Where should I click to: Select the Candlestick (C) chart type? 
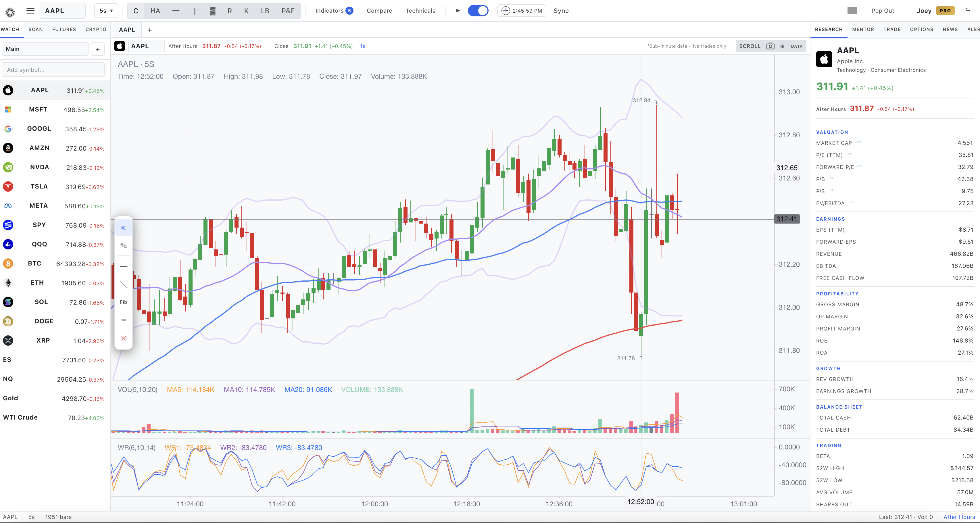point(135,11)
